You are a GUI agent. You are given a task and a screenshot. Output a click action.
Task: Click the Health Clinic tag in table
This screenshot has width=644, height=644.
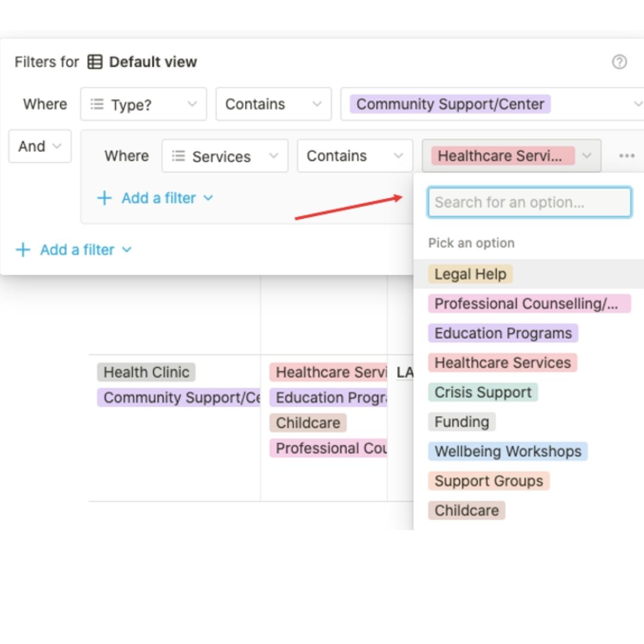pyautogui.click(x=146, y=373)
